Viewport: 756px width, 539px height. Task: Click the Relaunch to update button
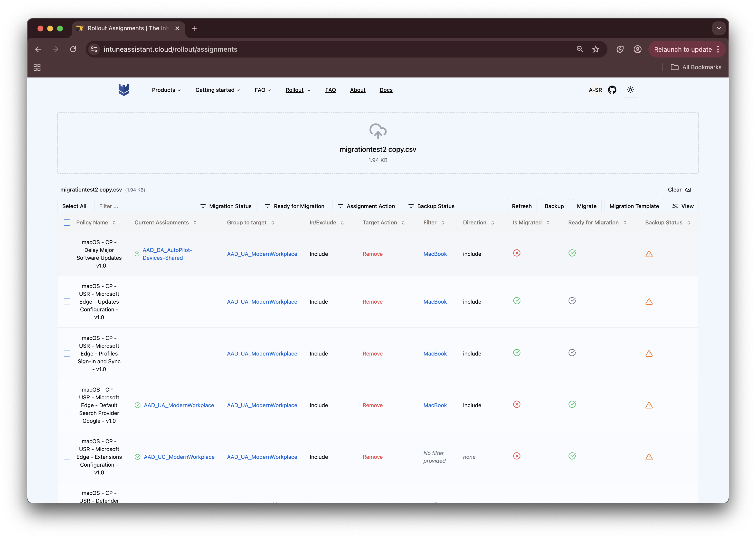pyautogui.click(x=683, y=49)
